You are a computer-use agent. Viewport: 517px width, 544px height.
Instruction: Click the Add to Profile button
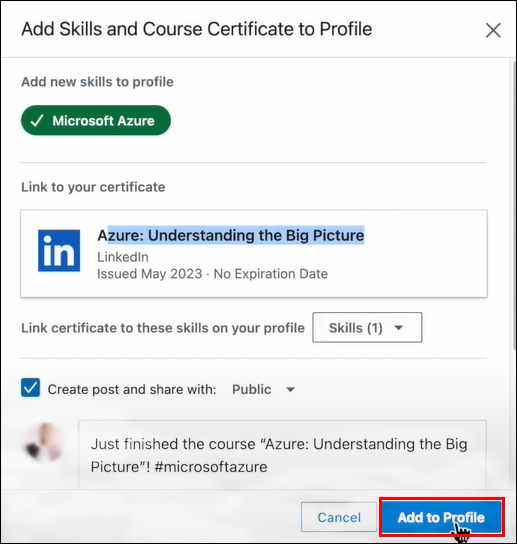(441, 517)
